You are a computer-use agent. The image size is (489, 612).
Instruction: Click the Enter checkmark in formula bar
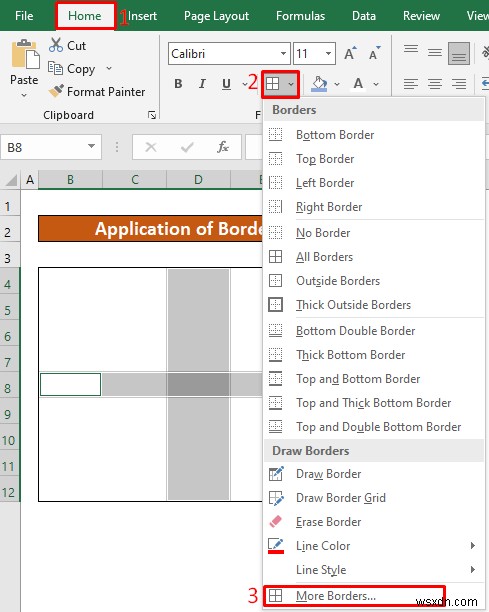pos(187,147)
